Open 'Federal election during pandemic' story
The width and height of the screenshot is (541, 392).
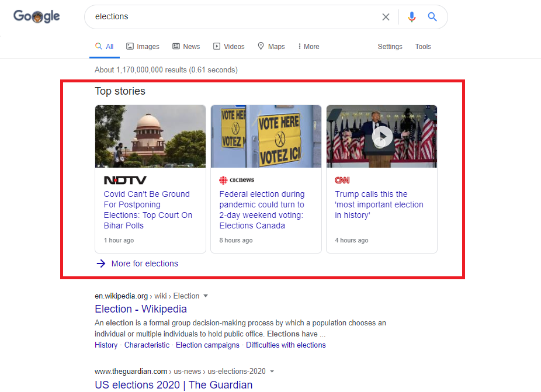[262, 210]
